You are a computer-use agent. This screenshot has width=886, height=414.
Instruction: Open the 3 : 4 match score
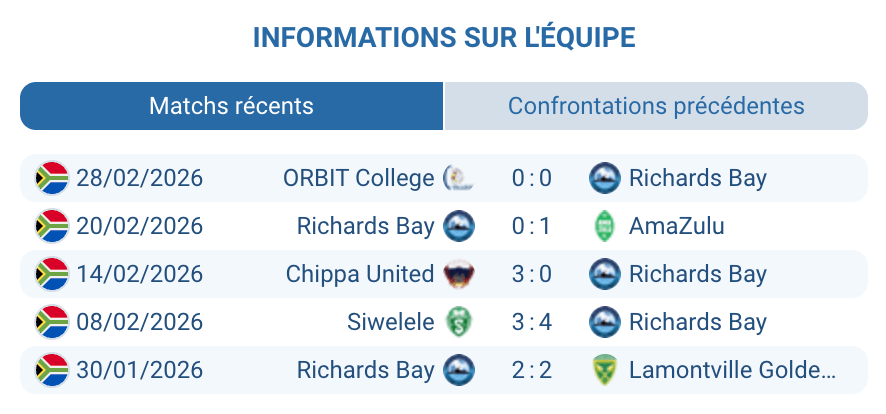[x=531, y=322]
